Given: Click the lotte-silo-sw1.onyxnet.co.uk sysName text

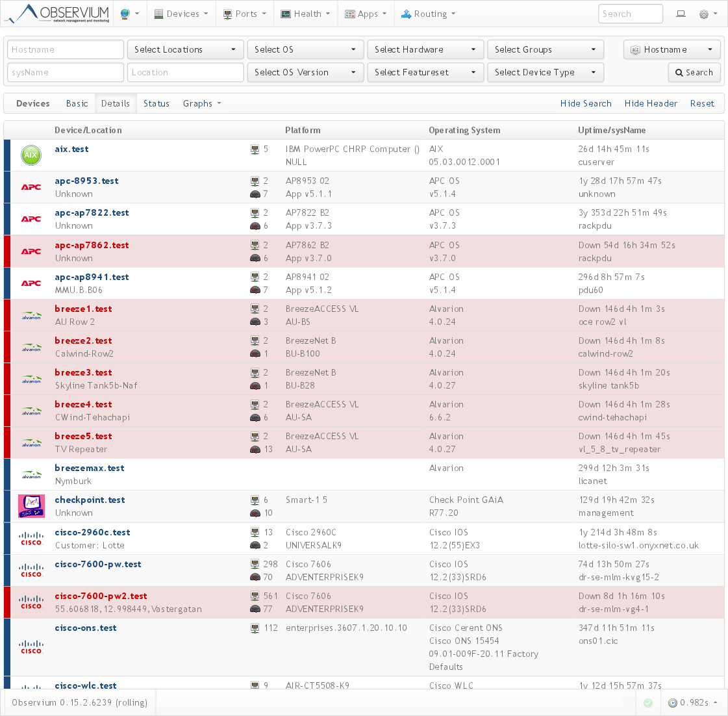Looking at the screenshot, I should point(638,546).
